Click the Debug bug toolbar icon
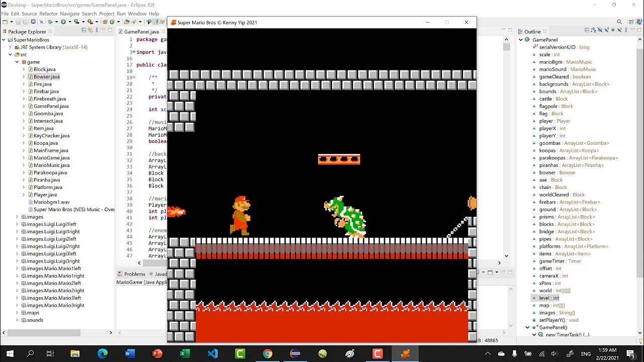The image size is (644, 362). (x=50, y=22)
